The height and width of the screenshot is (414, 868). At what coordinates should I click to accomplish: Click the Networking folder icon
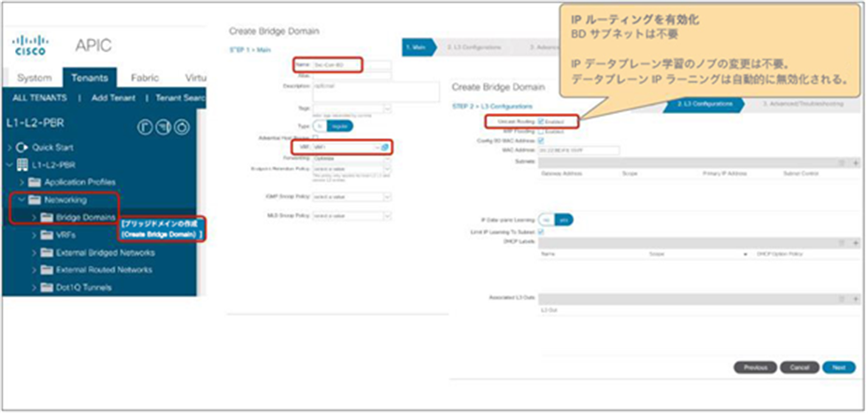(x=35, y=200)
